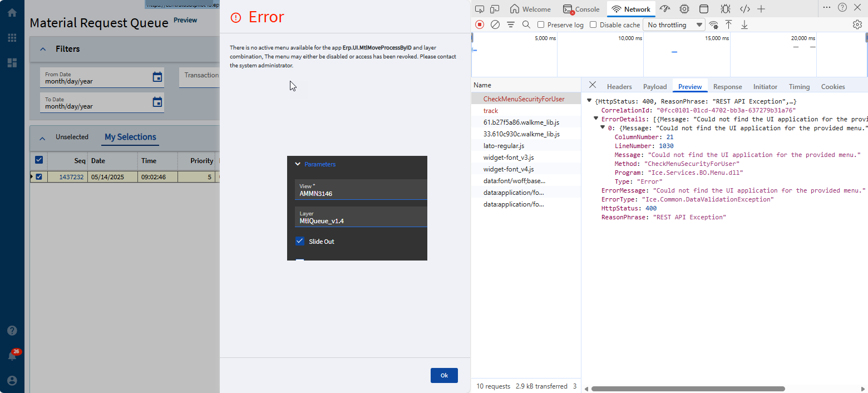Collapse the Filters section chevron

tap(43, 49)
